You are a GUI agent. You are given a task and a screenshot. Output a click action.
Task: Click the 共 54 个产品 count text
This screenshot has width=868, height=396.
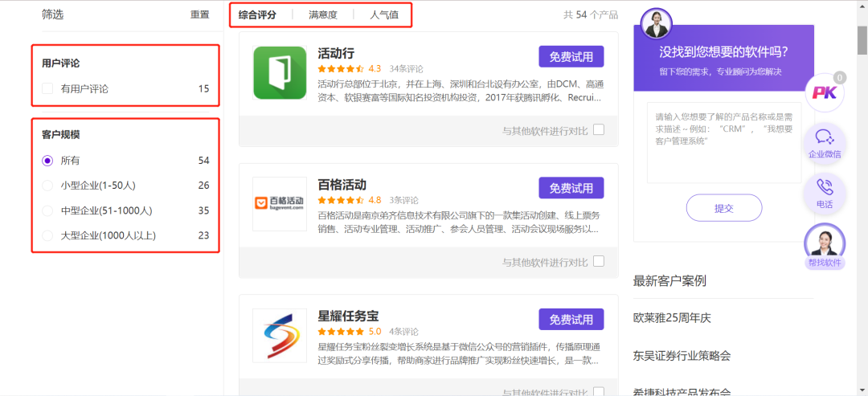[591, 15]
